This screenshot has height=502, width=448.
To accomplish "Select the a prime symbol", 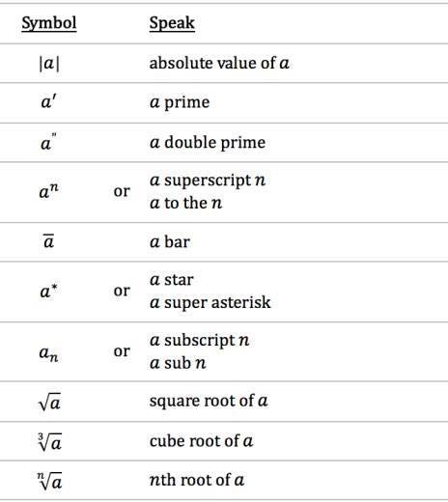I will [48, 102].
